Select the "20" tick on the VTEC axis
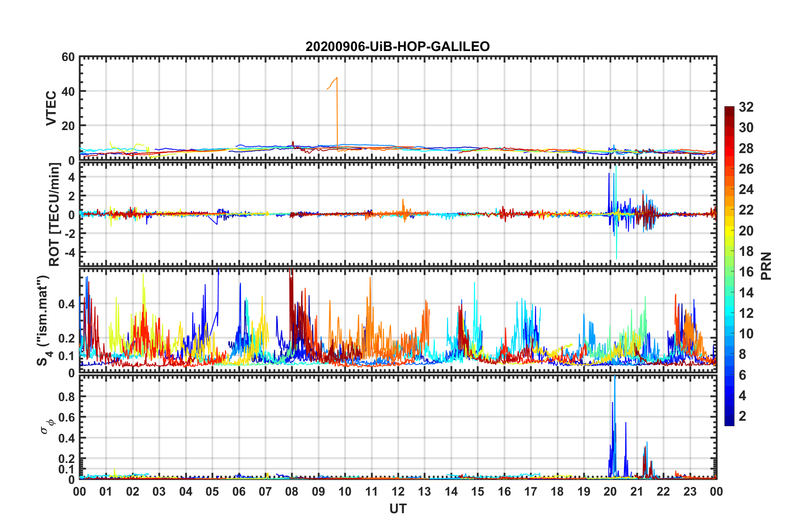The image size is (796, 532). click(x=68, y=125)
